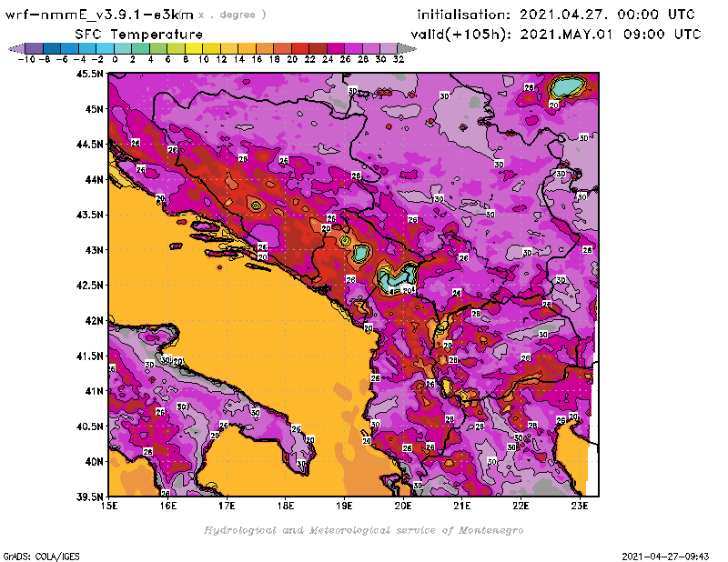Viewport: 728px width, 562px height.
Task: Click the '45N' latitude axis label
Action: [94, 109]
